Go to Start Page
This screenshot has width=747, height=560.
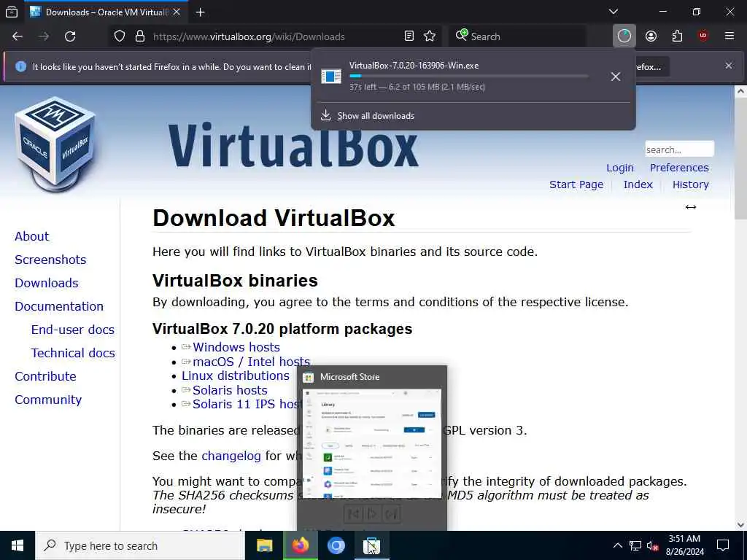click(576, 184)
